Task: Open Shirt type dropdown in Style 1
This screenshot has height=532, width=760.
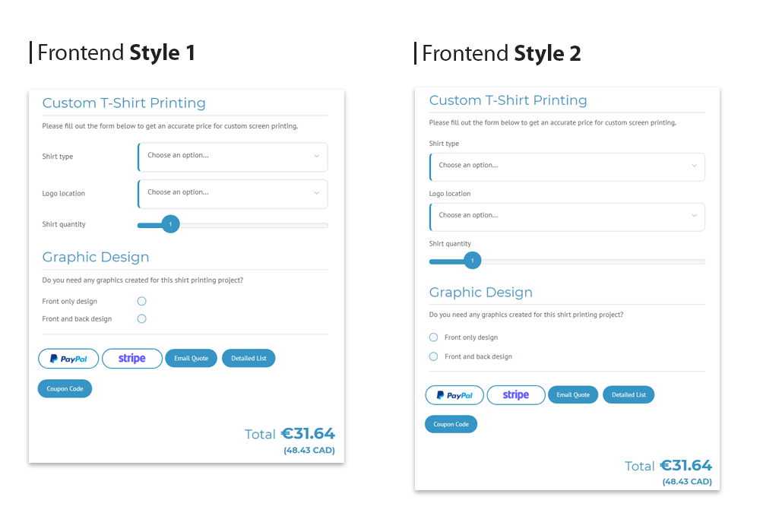Action: pyautogui.click(x=233, y=157)
